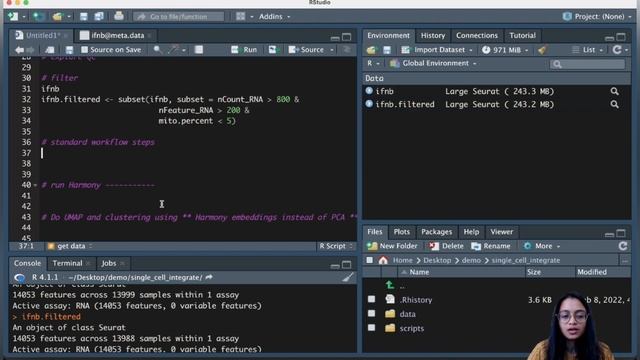Click the Compile Report notebook icon
Viewport: 640px width, 360px height.
point(199,50)
